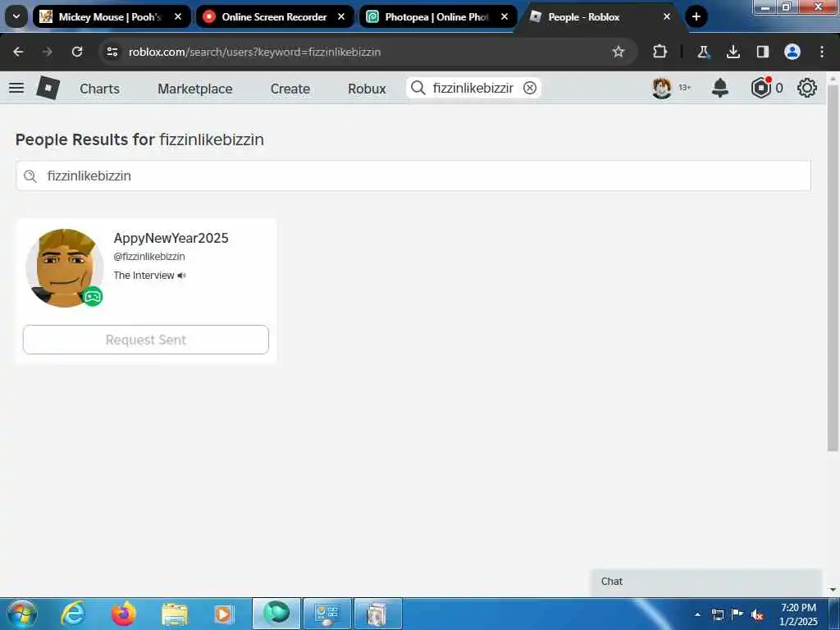
Task: Toggle the browser side panel
Action: pyautogui.click(x=762, y=52)
